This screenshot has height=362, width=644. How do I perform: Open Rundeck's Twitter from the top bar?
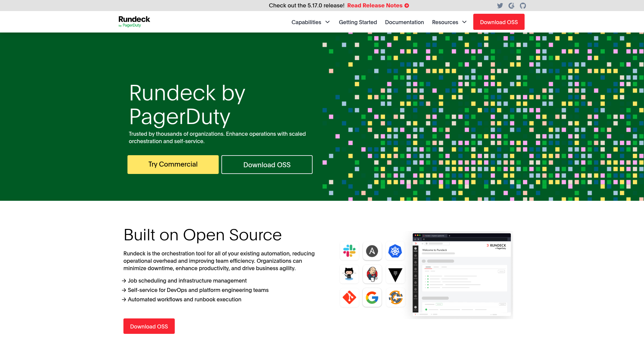[x=500, y=5]
